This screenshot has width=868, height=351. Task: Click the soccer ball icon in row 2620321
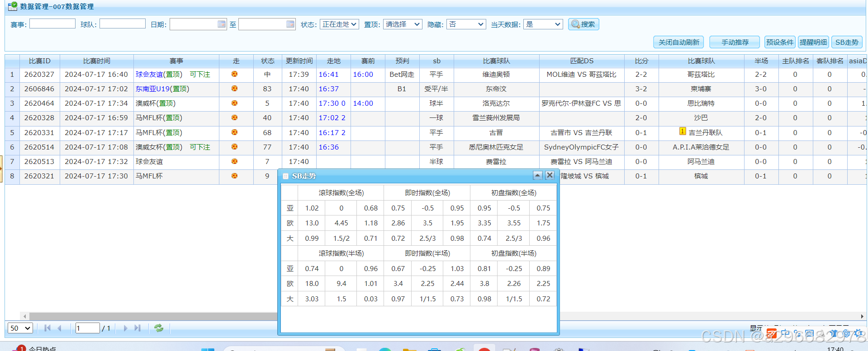click(x=234, y=176)
